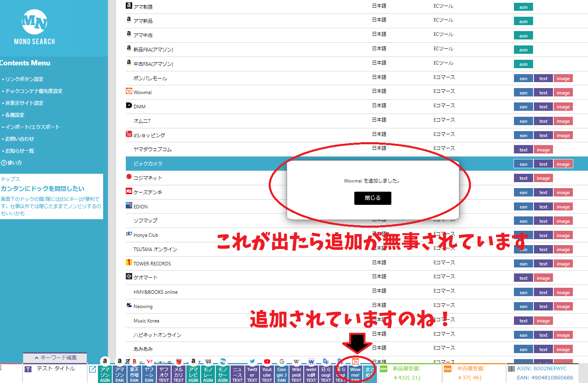Select インポート/エクスポート menu item

click(x=32, y=127)
